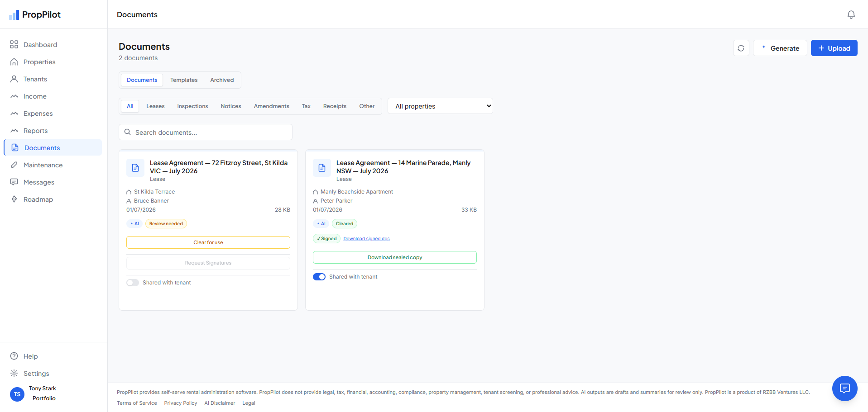Disable Shared with tenant for Manly lease
Screen dimensions: 868x412
coord(319,277)
